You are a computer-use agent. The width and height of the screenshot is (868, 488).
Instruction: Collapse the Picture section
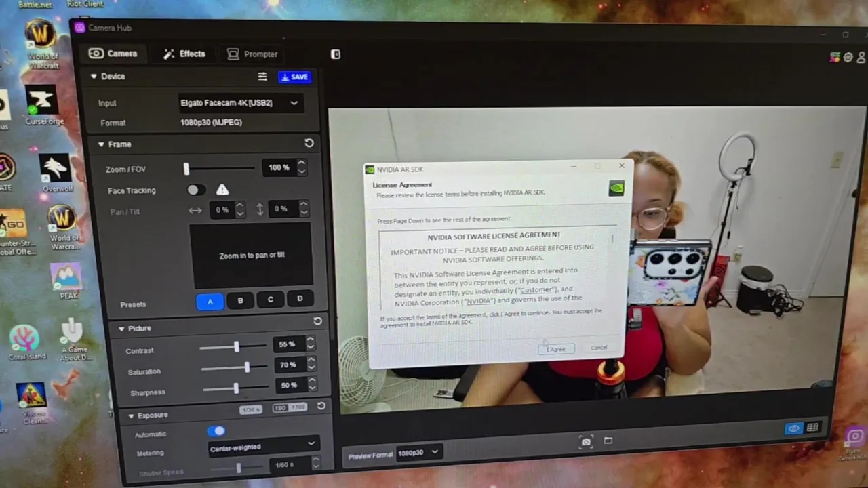[121, 329]
